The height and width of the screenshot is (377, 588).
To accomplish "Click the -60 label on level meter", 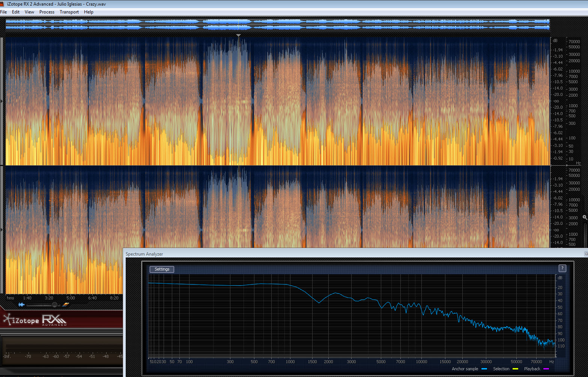I will 56,356.
